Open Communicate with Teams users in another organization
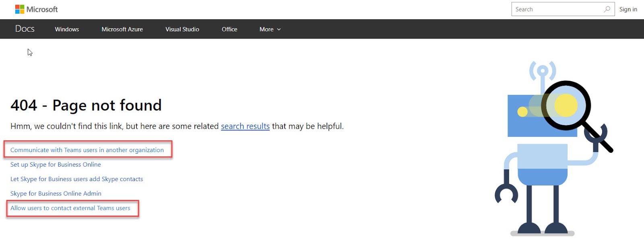Screen dimensions: 644x247 (87, 150)
